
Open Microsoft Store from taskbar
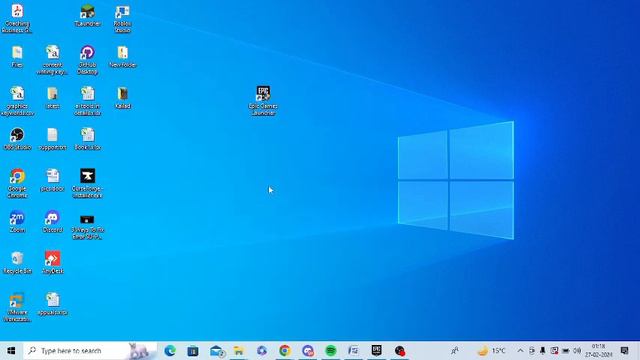point(193,351)
